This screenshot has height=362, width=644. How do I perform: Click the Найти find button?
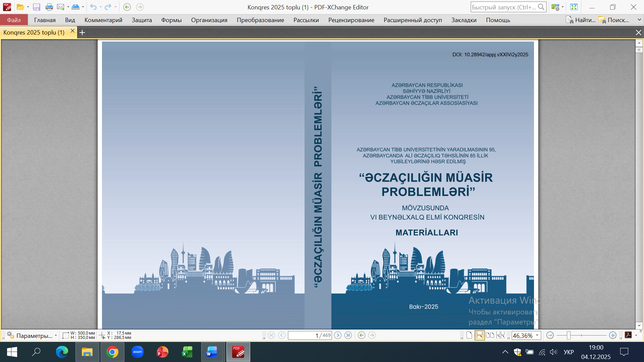point(581,20)
